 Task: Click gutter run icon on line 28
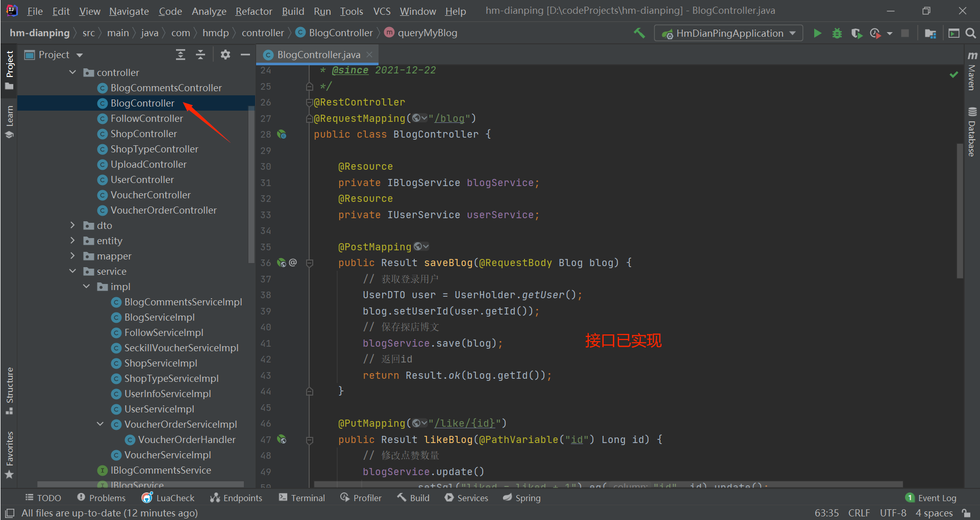tap(282, 134)
